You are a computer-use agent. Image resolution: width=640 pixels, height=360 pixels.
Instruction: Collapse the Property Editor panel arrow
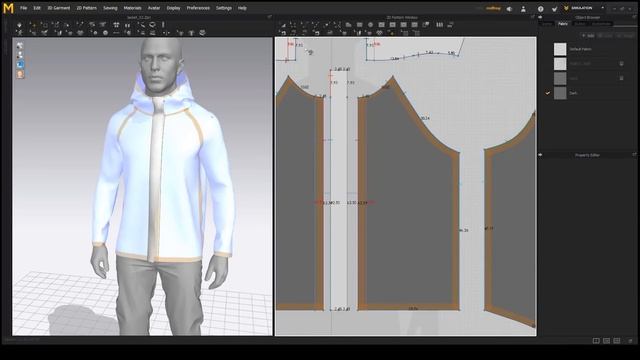point(540,155)
